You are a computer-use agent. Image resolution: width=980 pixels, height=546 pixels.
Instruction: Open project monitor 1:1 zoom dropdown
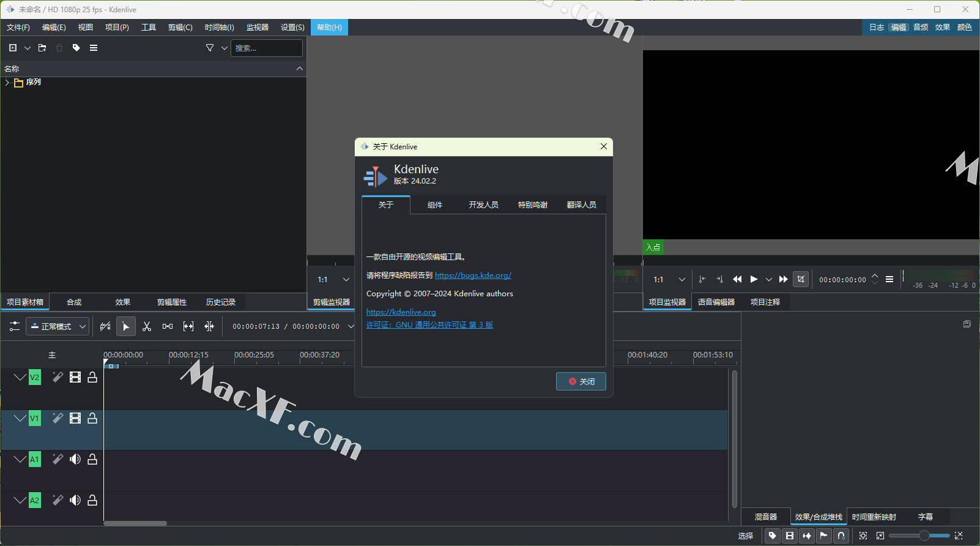click(670, 279)
